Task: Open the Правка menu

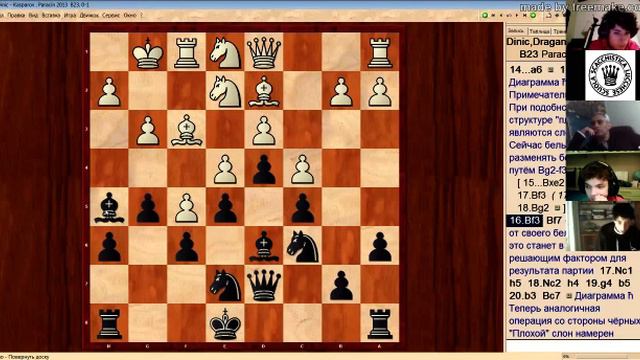Action: click(x=16, y=15)
